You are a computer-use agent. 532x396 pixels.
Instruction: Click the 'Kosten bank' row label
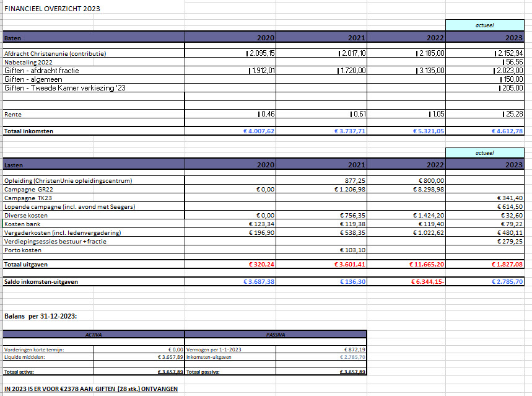point(22,224)
